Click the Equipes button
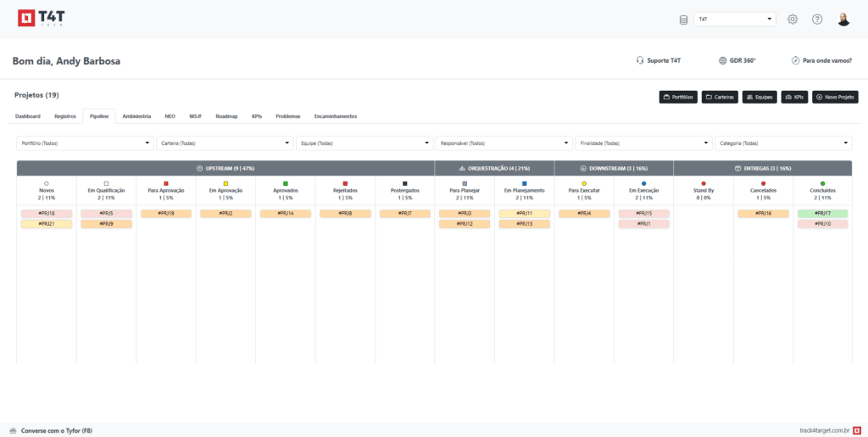Viewport: 868px width, 437px height. point(759,97)
